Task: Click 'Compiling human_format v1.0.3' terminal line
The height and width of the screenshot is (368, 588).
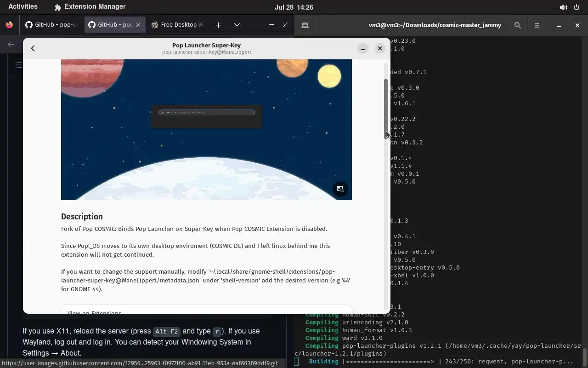Action: pos(359,330)
